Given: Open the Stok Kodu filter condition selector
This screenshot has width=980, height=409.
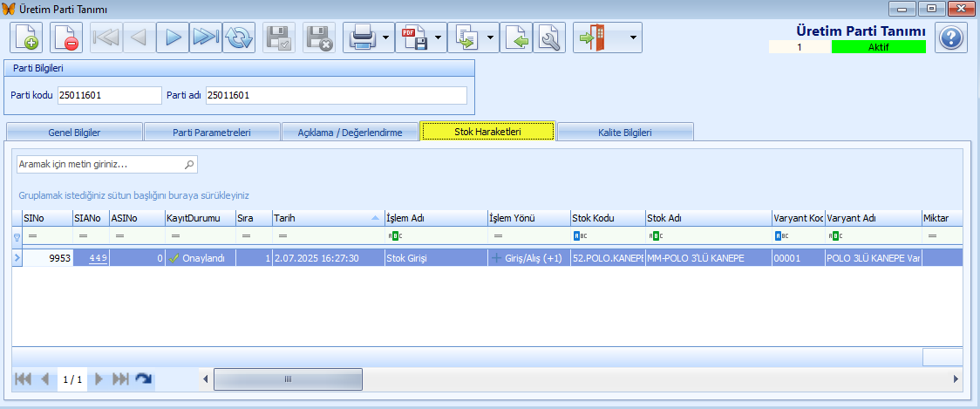Looking at the screenshot, I should pyautogui.click(x=578, y=236).
